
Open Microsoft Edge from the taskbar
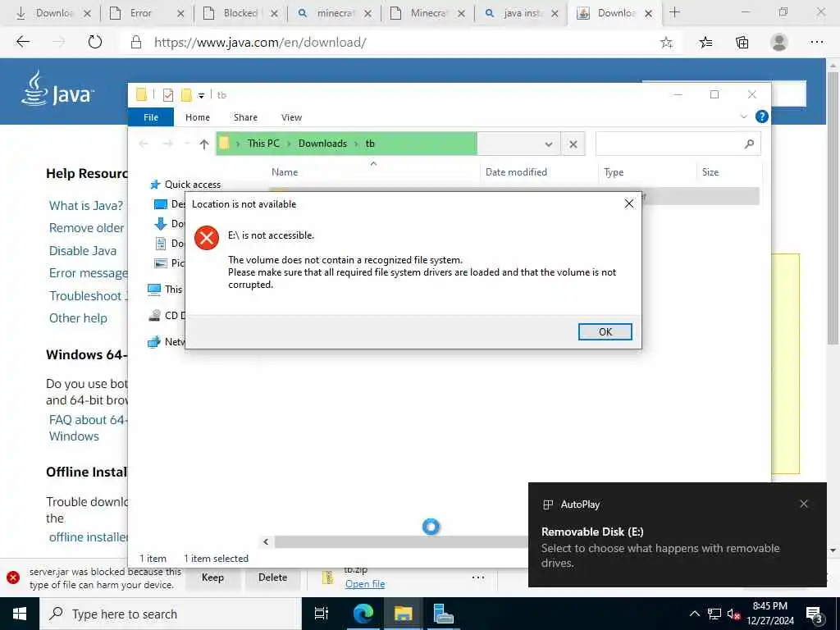[363, 614]
